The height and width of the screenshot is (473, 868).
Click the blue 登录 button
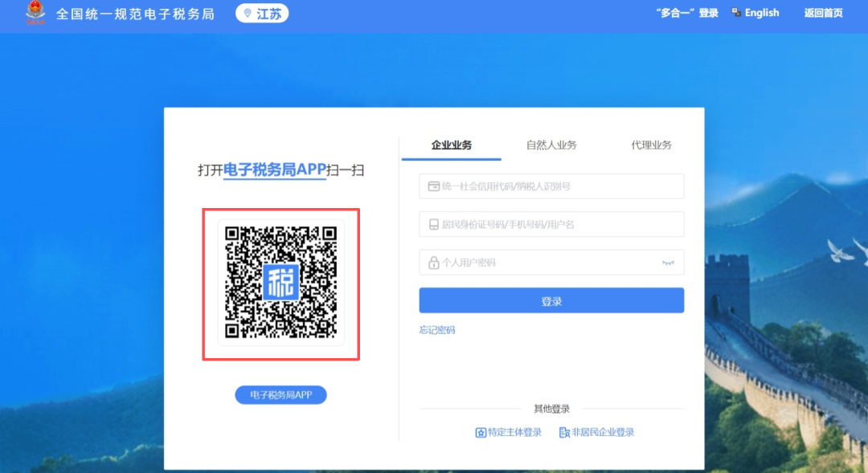[x=551, y=300]
